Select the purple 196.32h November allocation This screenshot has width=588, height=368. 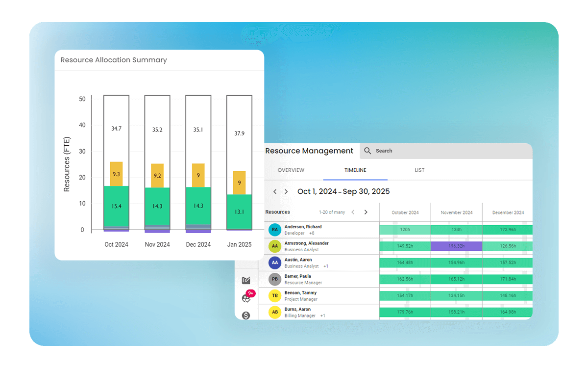456,246
